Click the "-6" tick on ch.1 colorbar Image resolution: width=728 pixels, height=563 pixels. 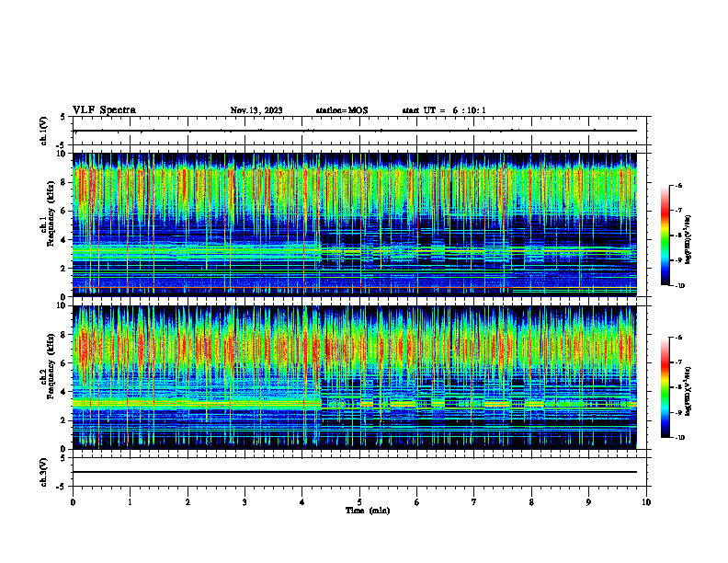tap(678, 186)
